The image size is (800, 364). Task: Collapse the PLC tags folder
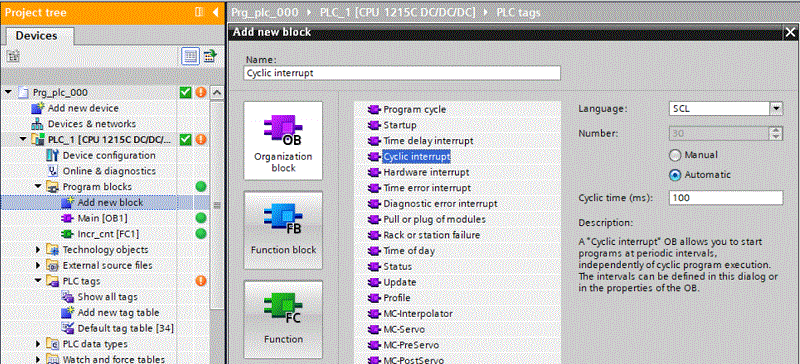(x=39, y=281)
